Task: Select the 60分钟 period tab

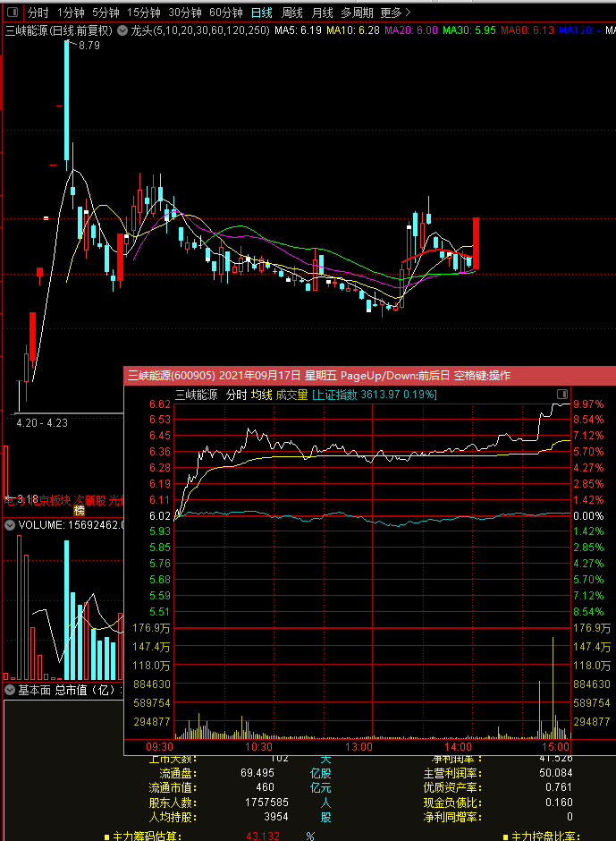Action: click(225, 13)
